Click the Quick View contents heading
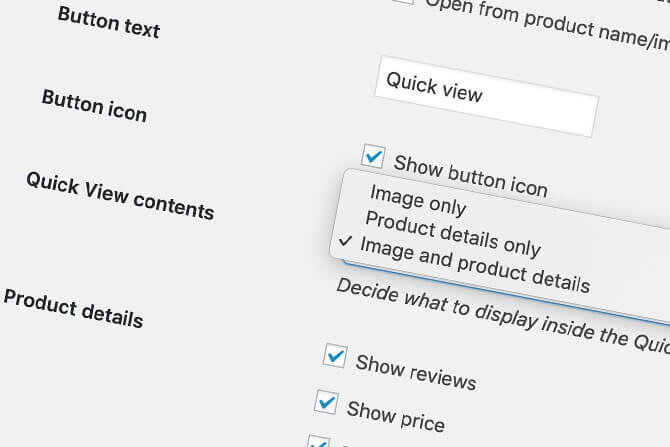Screen dimensions: 670x447 pyautogui.click(x=120, y=194)
